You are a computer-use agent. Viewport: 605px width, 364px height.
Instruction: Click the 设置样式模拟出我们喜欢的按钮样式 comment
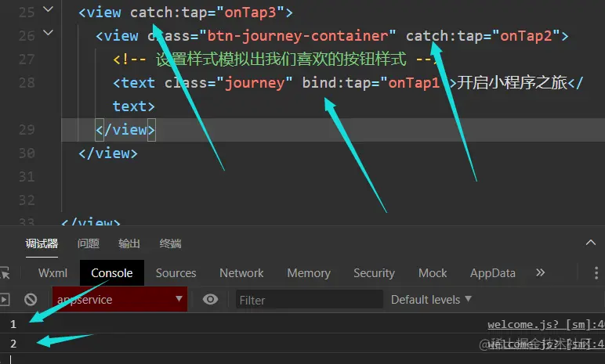[281, 59]
